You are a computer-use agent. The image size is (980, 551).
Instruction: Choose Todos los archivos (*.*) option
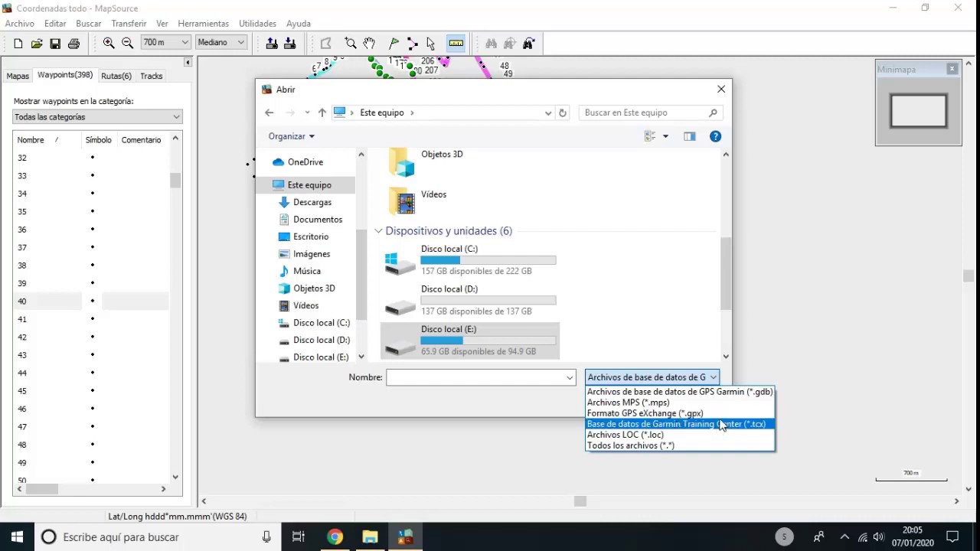coord(680,445)
